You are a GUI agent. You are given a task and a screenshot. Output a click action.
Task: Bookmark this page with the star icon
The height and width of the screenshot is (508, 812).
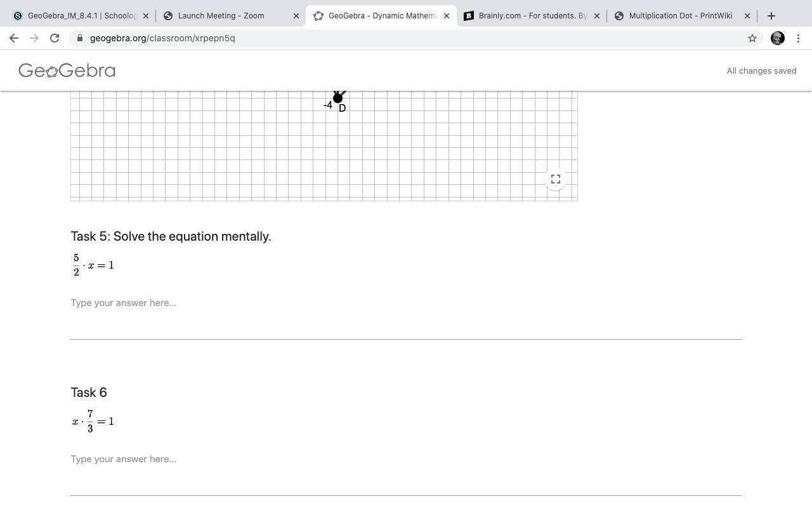pos(752,38)
